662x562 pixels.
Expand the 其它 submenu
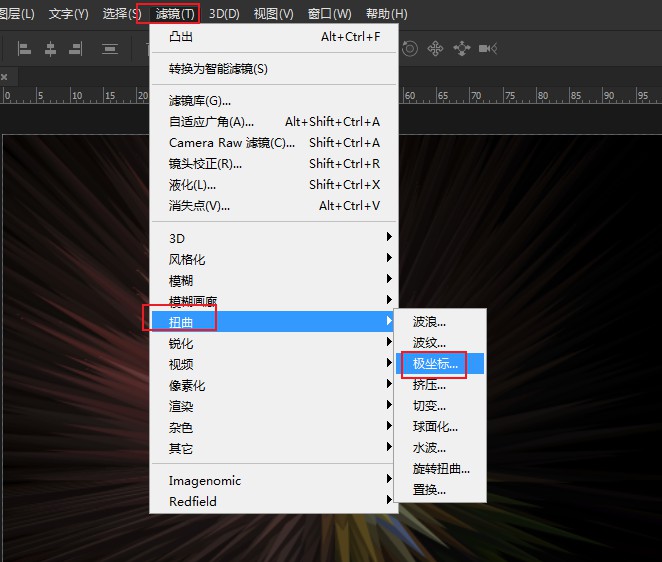[274, 448]
